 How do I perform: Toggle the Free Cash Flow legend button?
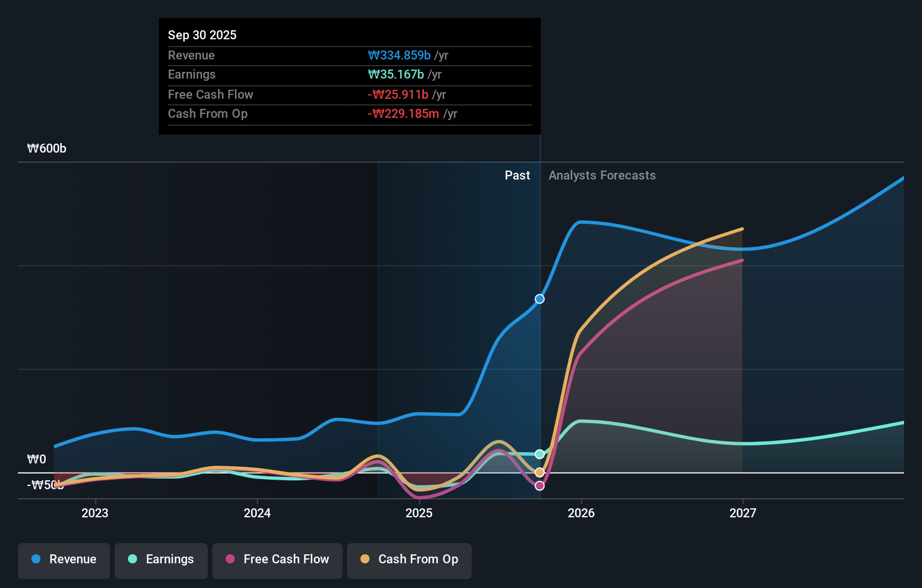coord(277,560)
